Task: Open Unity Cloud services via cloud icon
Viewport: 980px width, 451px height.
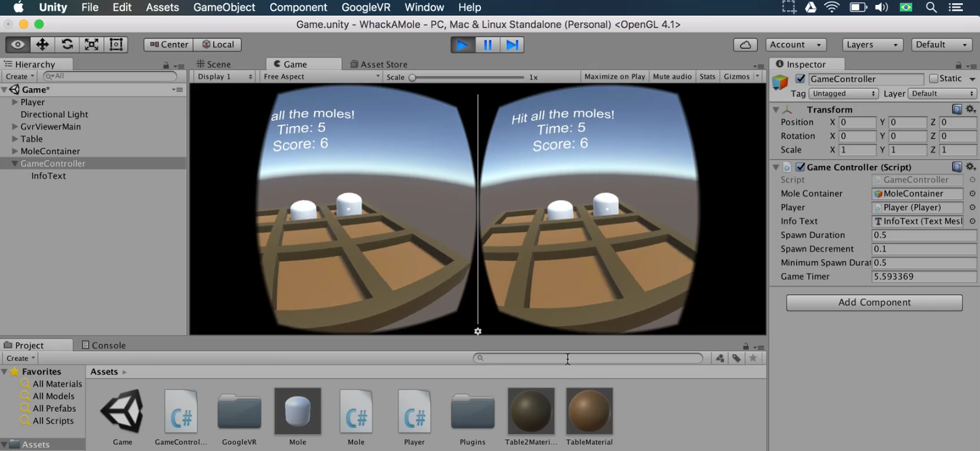Action: point(745,44)
